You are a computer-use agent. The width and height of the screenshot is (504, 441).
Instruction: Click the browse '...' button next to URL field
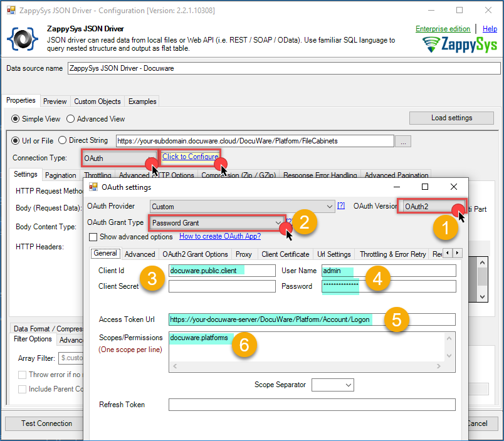tap(404, 142)
